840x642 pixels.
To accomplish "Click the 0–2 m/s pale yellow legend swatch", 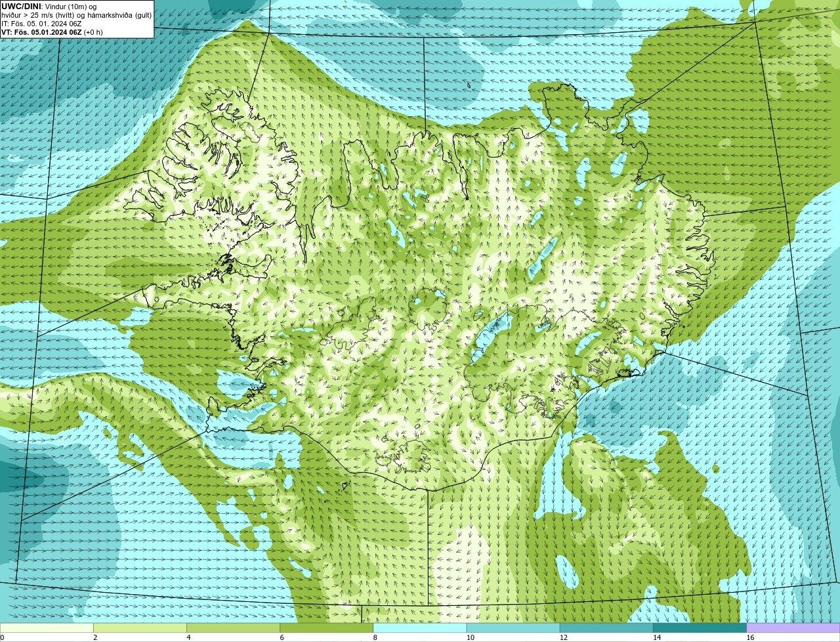I will 47,628.
